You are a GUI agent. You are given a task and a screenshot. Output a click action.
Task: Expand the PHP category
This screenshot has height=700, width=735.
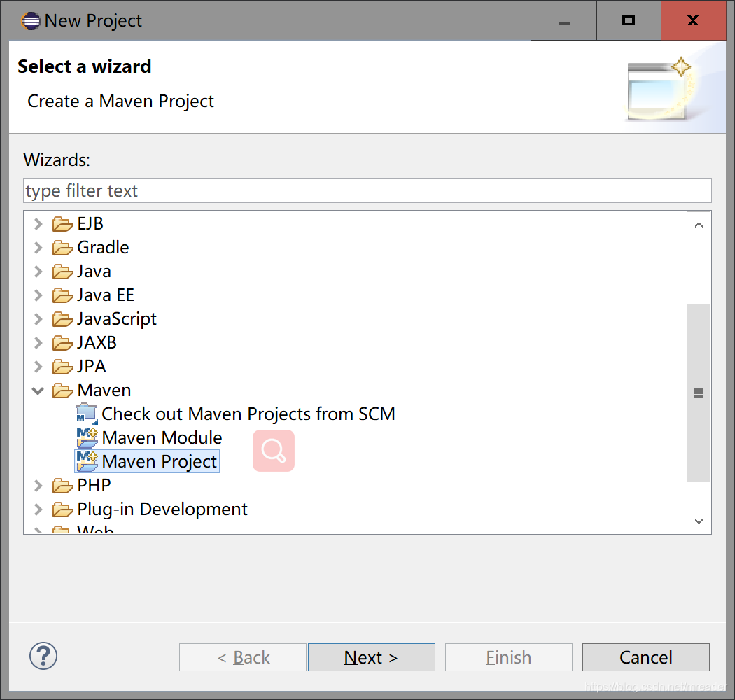38,486
